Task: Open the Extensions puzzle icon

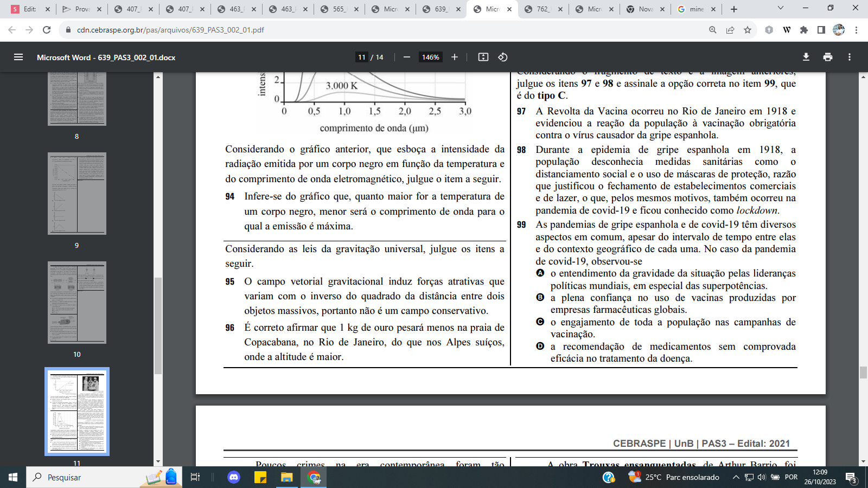Action: 804,30
